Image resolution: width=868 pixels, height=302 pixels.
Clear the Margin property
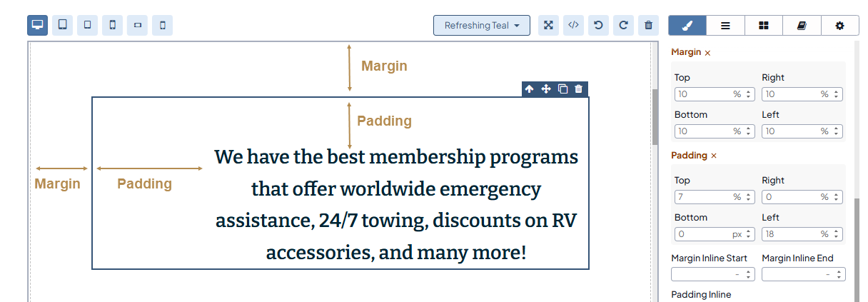tap(707, 53)
